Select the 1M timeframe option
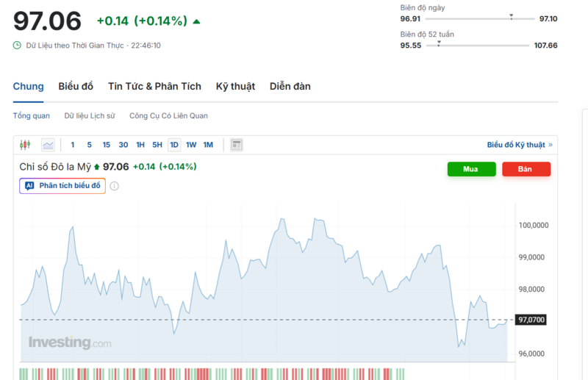Image resolution: width=588 pixels, height=380 pixels. 208,145
